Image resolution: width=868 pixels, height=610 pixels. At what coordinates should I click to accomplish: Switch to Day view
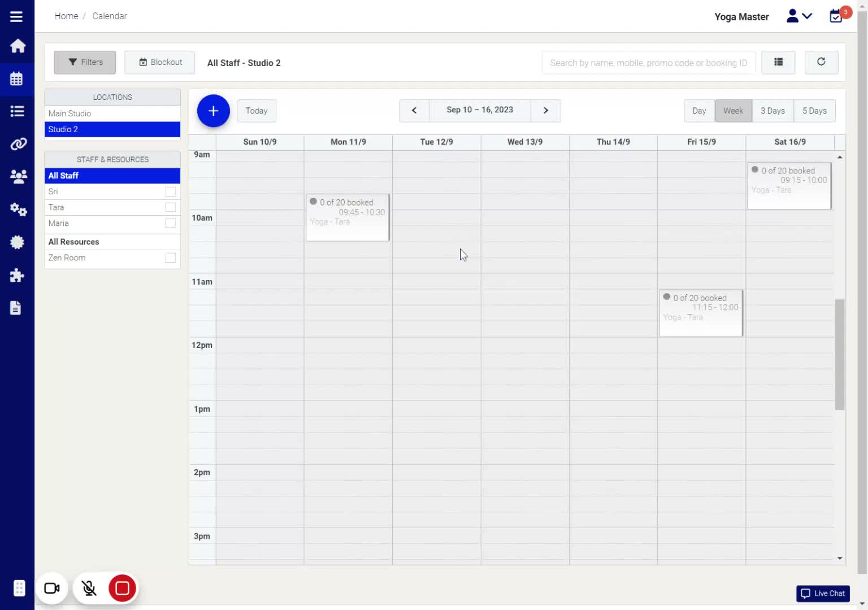coord(699,111)
